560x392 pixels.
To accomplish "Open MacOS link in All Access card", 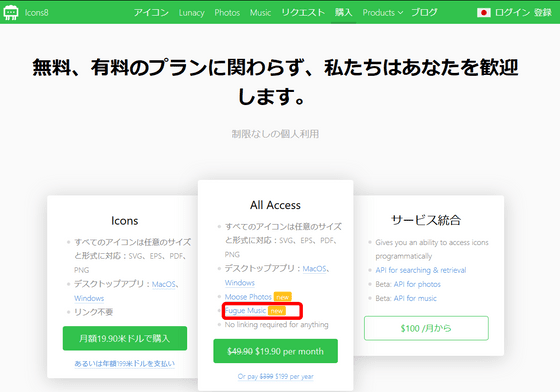I will tap(314, 268).
